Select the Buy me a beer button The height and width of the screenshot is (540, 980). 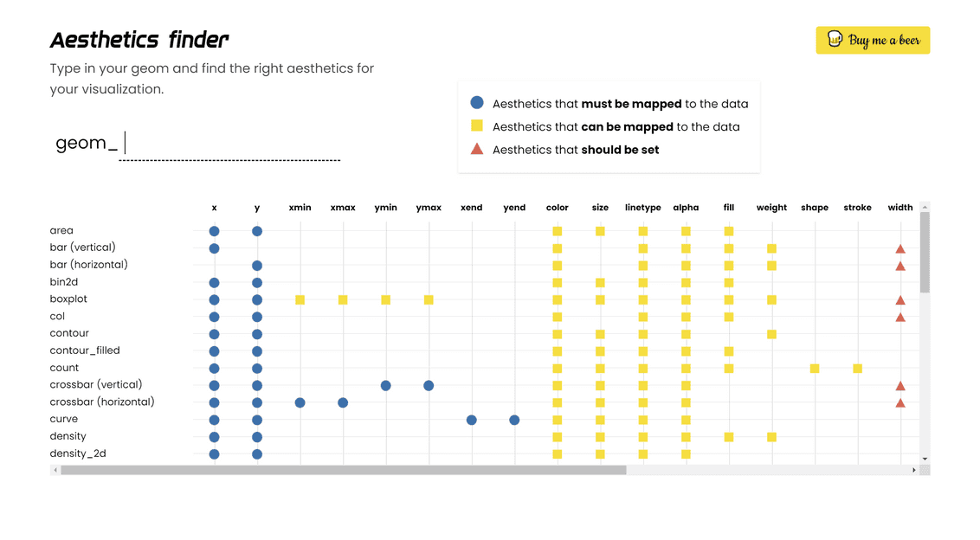873,40
